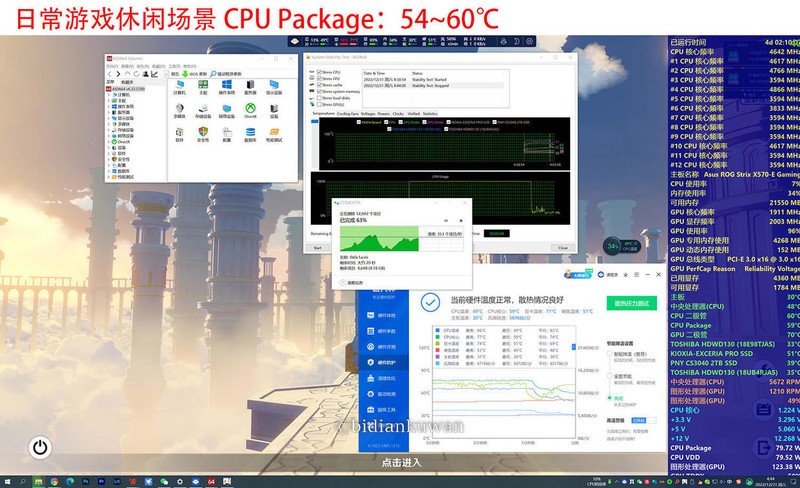Expand Security (安全性) node in AIDA64 tree
The width and height of the screenshot is (800, 488).
tap(108, 159)
